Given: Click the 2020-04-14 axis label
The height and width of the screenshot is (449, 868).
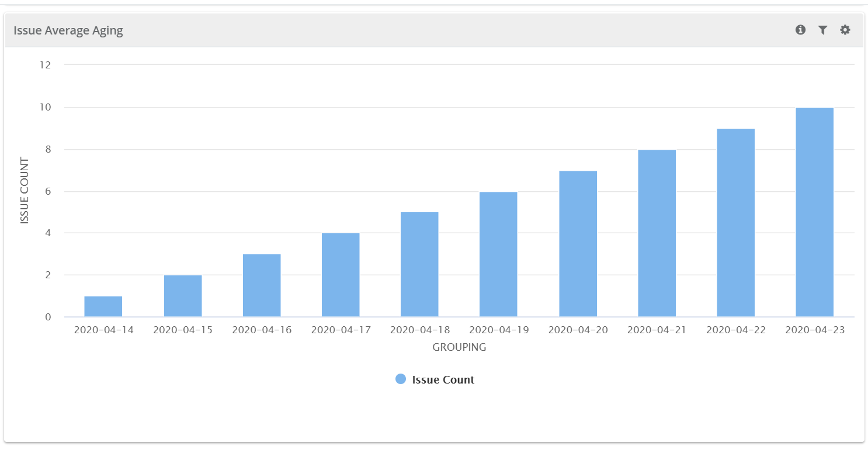Looking at the screenshot, I should 103,330.
